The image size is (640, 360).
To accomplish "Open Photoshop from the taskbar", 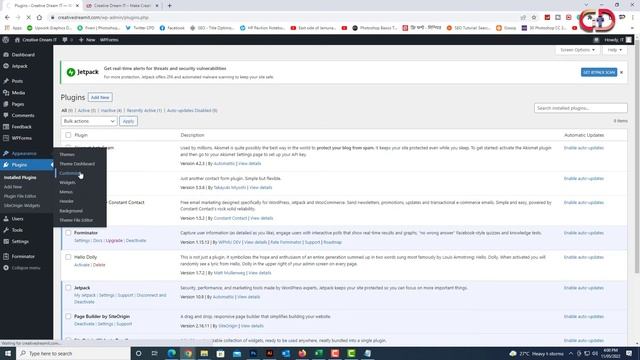I will 253,353.
